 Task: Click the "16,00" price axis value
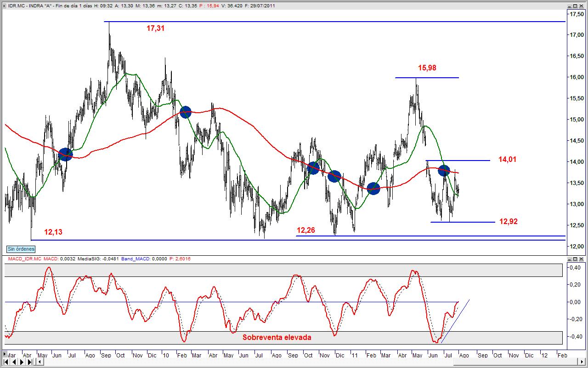click(x=577, y=77)
